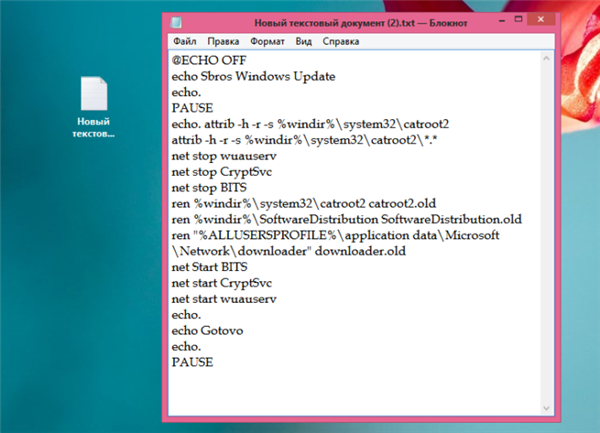Click the line "net Start BITS"
Screen dimensions: 600x433
(x=210, y=267)
